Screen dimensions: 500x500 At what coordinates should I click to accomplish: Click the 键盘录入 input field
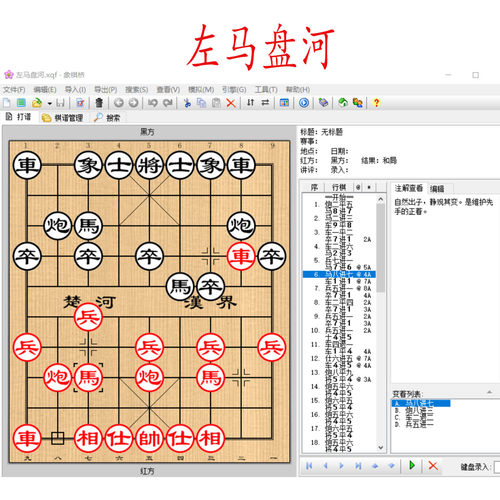click(x=497, y=467)
